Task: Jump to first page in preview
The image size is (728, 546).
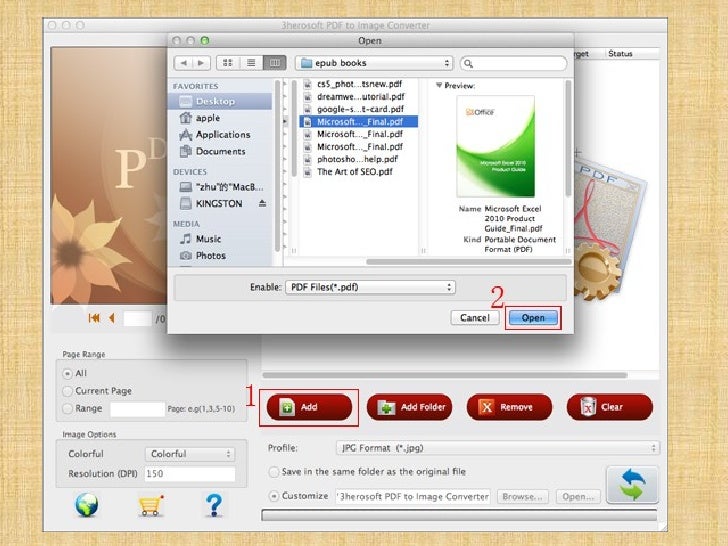Action: coord(94,318)
